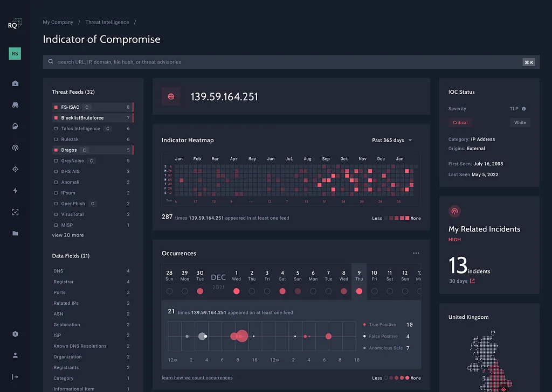
Task: Click the search magnifier icon
Action: pos(51,61)
